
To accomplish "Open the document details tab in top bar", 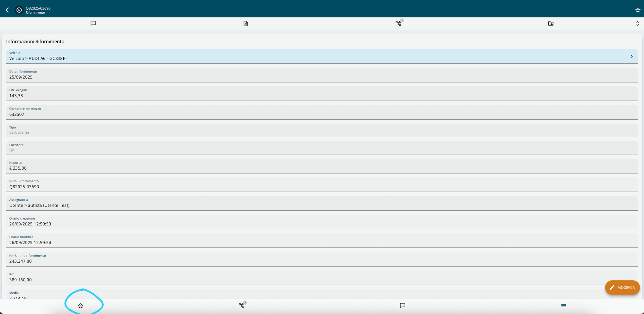I will 246,24.
